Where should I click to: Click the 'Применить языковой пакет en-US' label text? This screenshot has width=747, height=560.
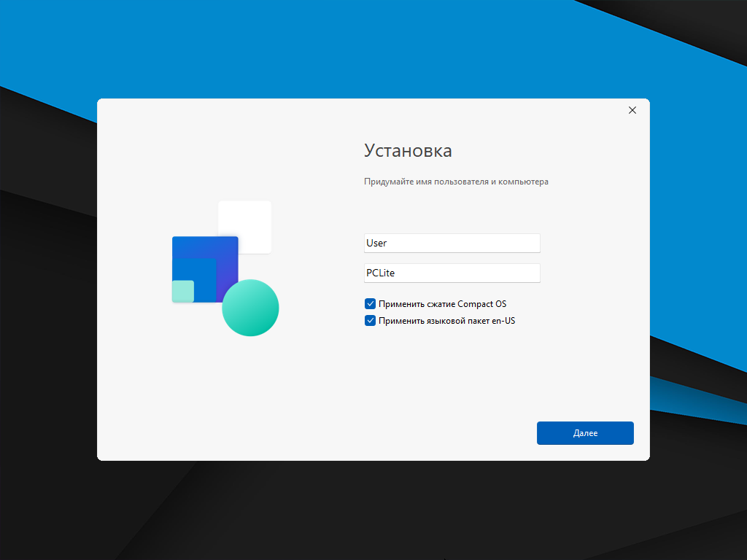446,320
